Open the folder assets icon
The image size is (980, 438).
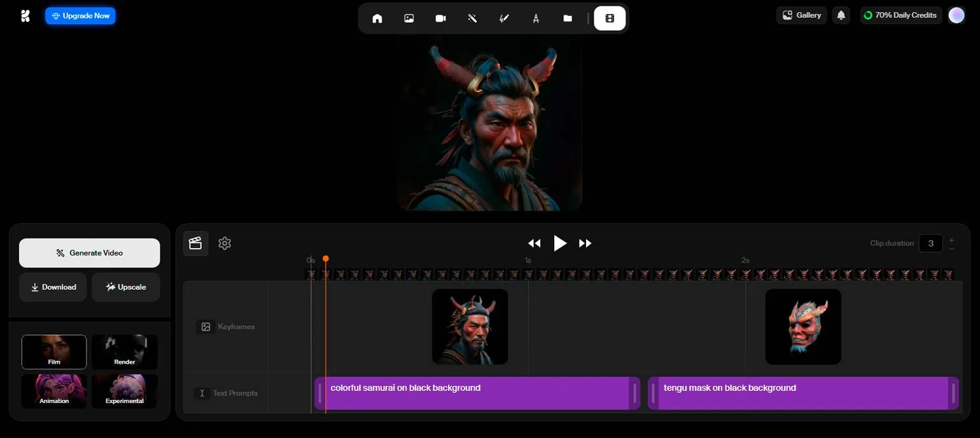(x=568, y=18)
